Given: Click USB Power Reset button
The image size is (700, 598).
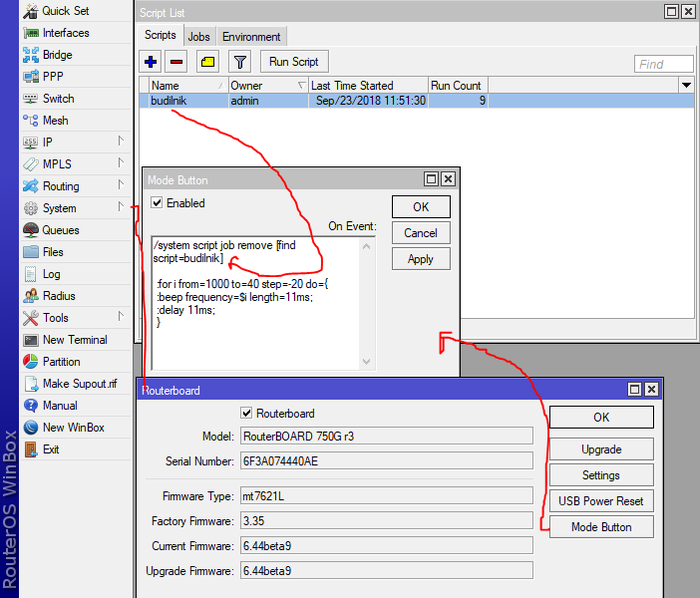Looking at the screenshot, I should tap(601, 501).
